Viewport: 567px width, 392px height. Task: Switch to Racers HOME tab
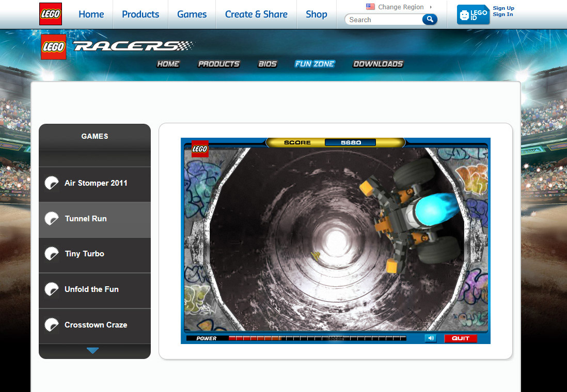(168, 64)
